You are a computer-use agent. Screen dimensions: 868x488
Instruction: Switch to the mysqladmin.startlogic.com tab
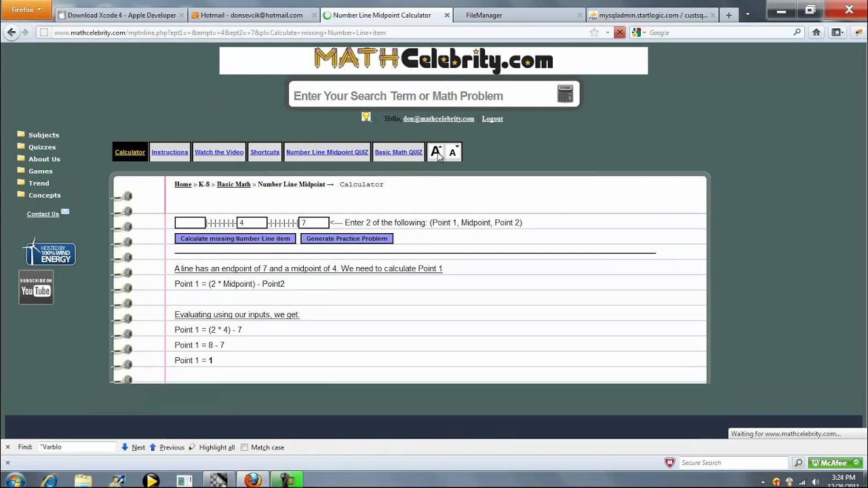[x=652, y=15]
